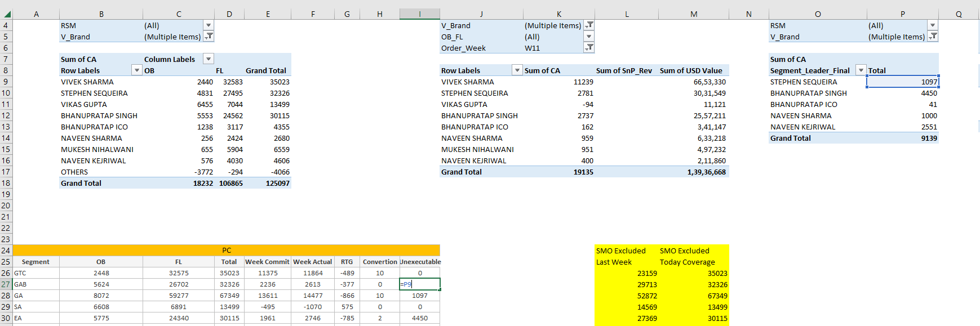This screenshot has height=326, width=980.
Task: Open the Segment_Leader_Final filter dropdown
Action: tap(861, 70)
